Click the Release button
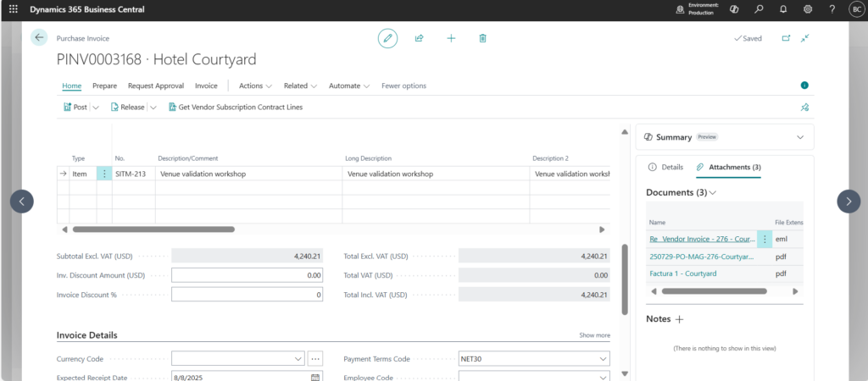868x381 pixels. (x=128, y=108)
